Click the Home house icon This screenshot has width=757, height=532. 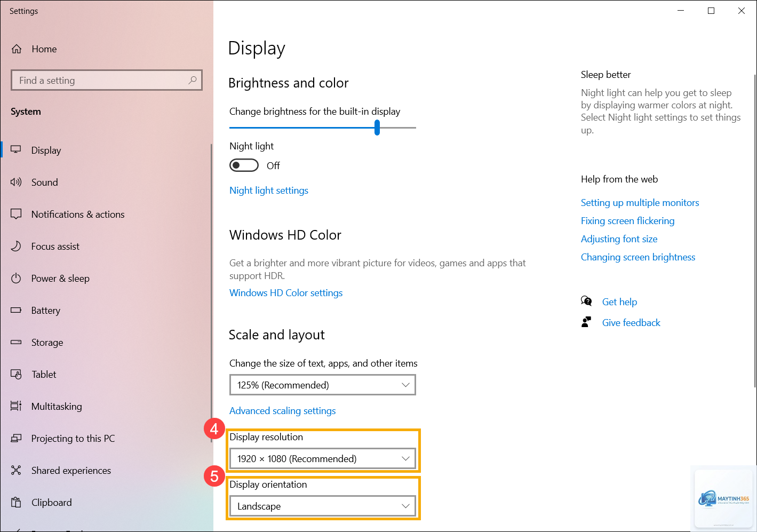pos(17,49)
